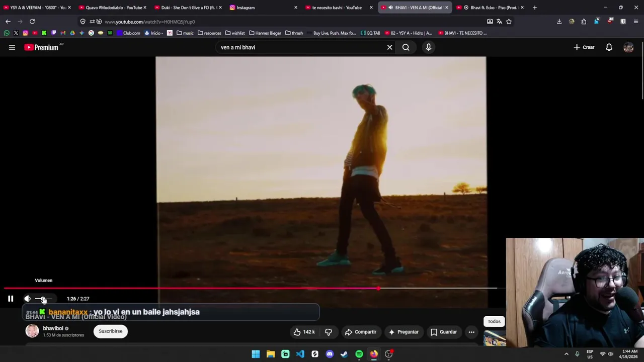Open a new browser tab with plus
Image resolution: width=644 pixels, height=362 pixels.
534,8
